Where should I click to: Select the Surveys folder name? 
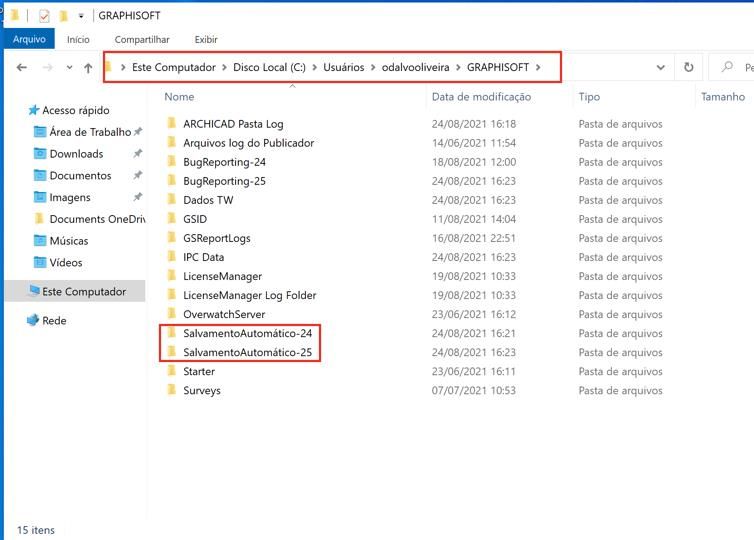click(x=201, y=390)
